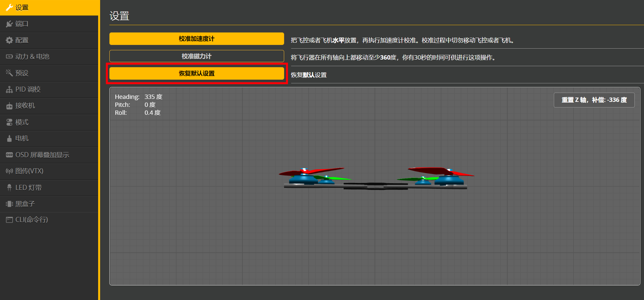Click the CLI terminal window icon

click(9, 220)
